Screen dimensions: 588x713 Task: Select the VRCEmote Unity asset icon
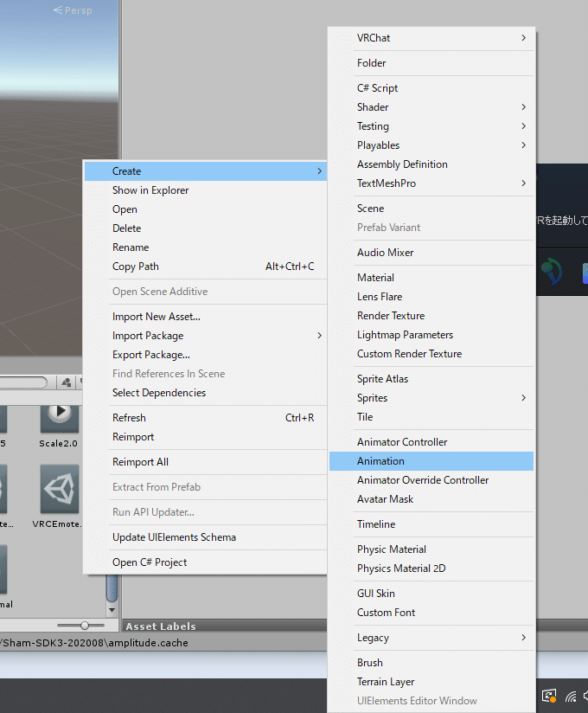click(60, 489)
